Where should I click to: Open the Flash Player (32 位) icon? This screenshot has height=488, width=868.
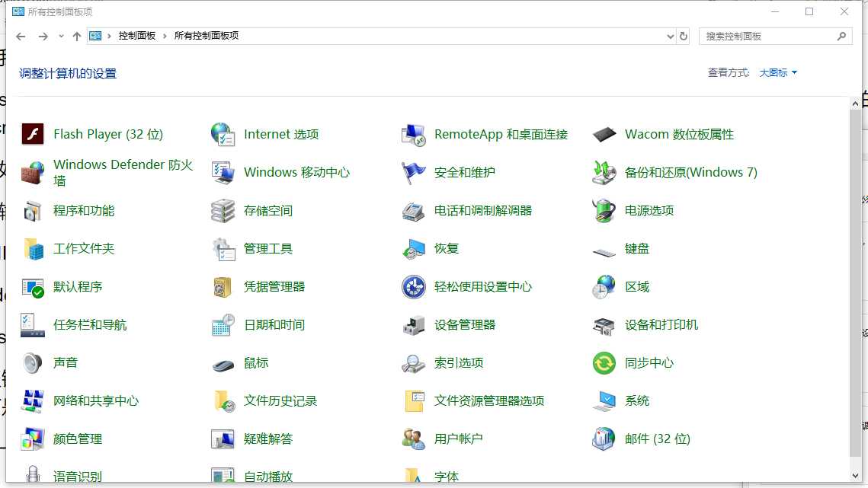[x=33, y=134]
